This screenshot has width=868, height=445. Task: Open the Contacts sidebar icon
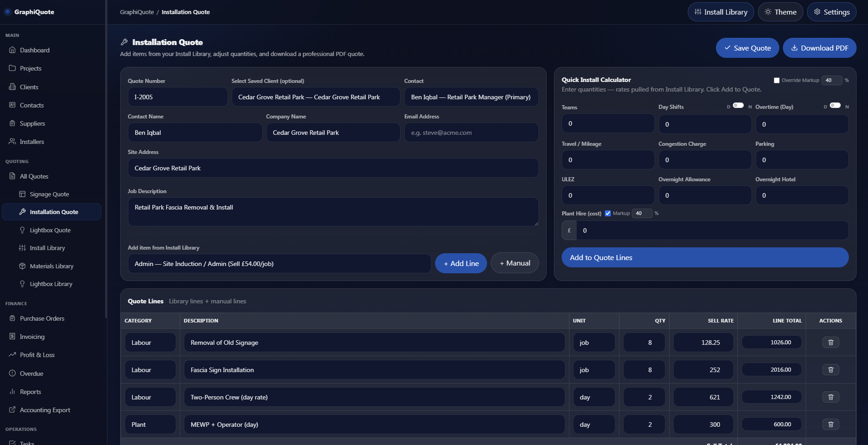(x=12, y=105)
